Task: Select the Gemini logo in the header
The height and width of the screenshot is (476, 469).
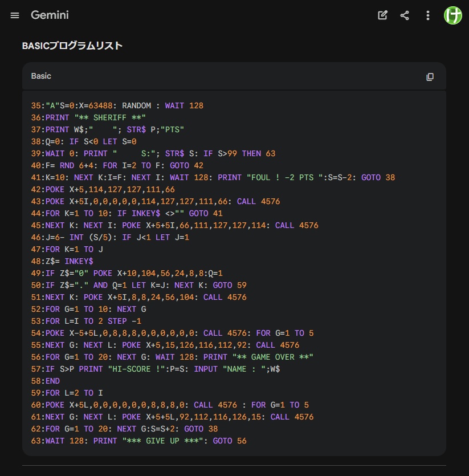Action: tap(51, 15)
